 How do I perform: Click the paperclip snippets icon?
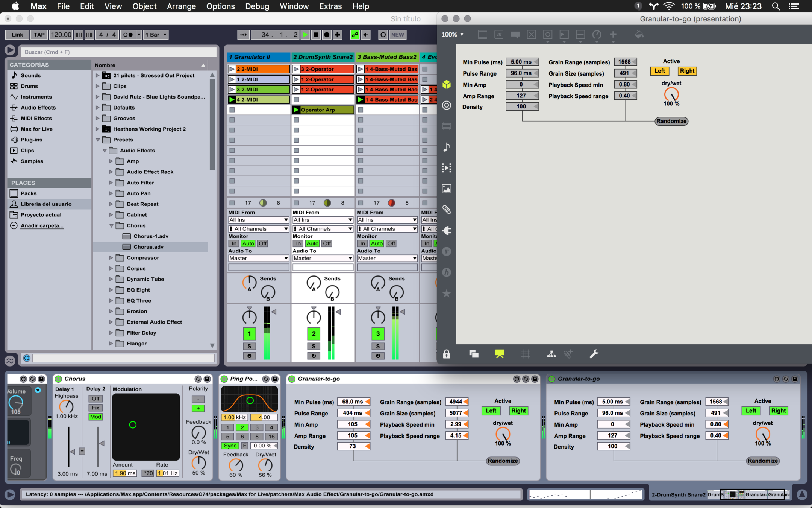(x=446, y=210)
